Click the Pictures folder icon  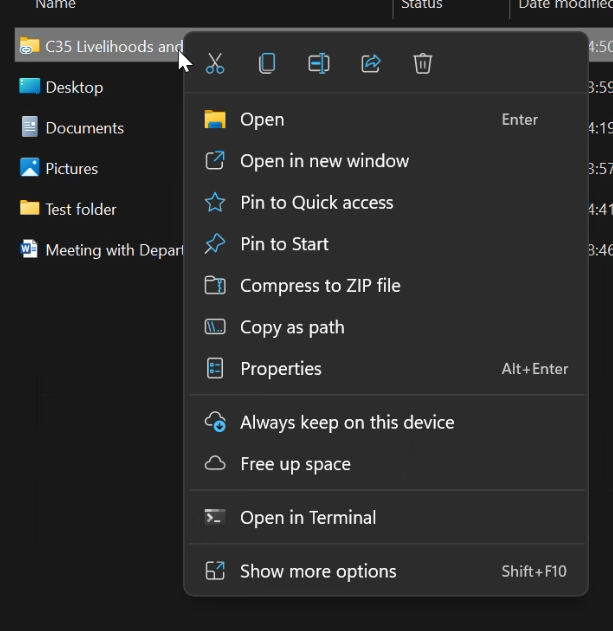pos(29,168)
